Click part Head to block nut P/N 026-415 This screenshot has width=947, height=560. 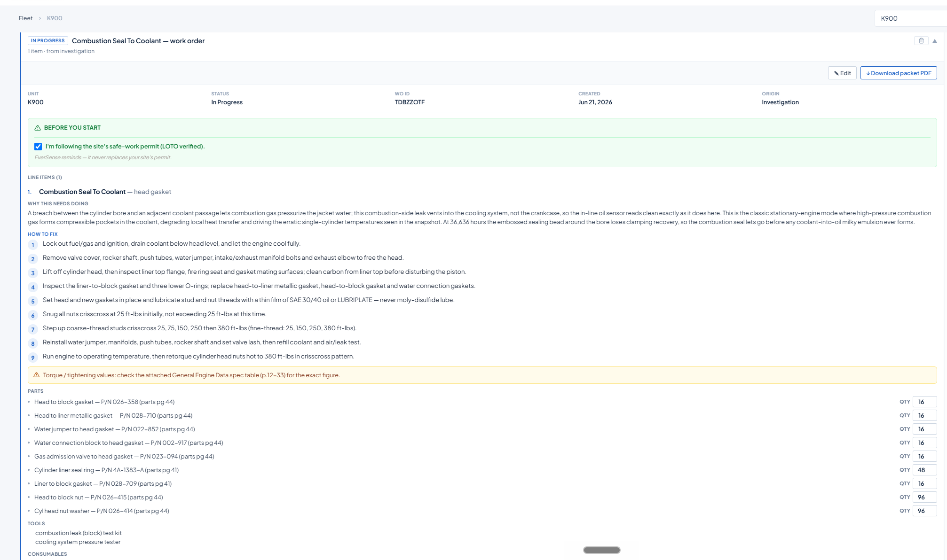(99, 497)
